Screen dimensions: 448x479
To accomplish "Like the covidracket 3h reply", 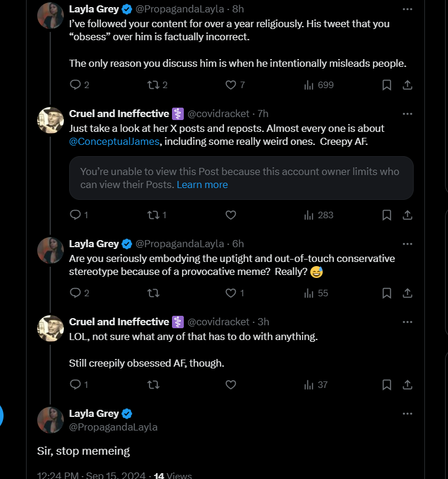I will pos(231,384).
